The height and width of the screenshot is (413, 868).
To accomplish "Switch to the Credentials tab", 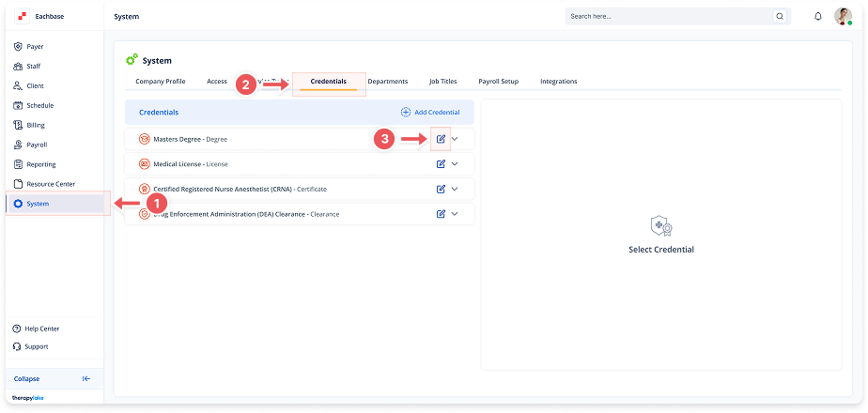I will coord(328,82).
